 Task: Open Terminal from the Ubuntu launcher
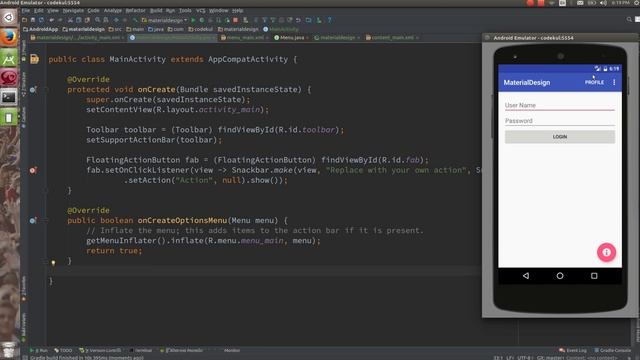coord(9,97)
